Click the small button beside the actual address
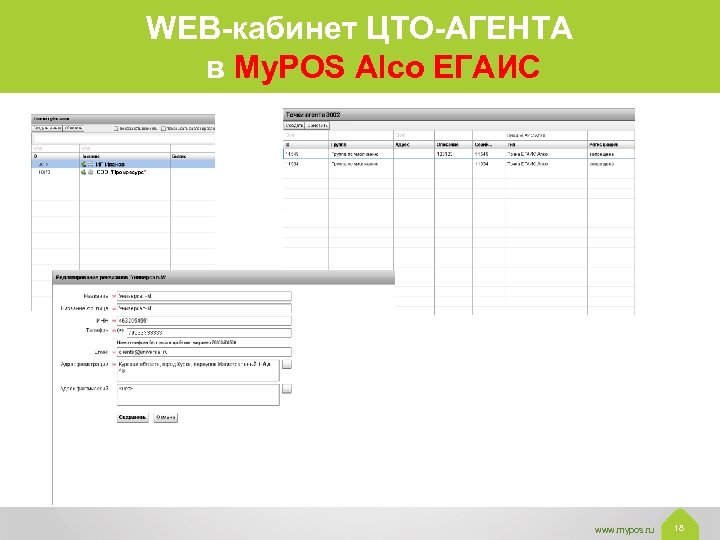 287,389
